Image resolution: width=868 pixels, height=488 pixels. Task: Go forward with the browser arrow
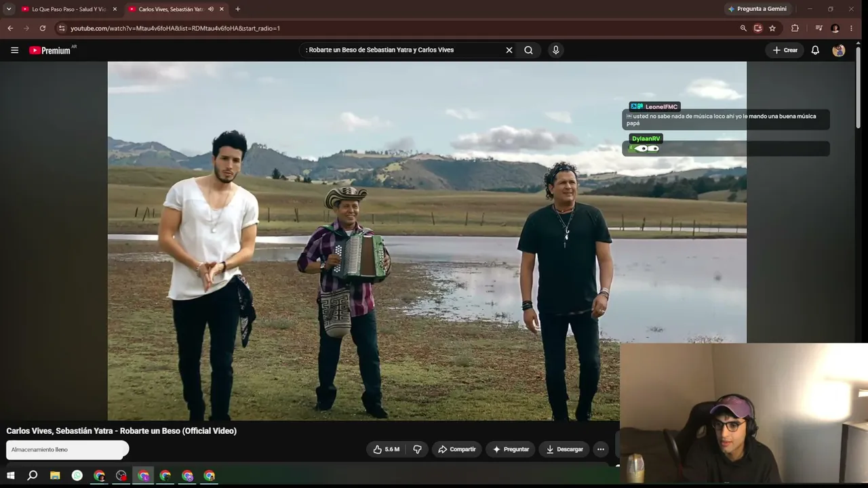(x=26, y=28)
